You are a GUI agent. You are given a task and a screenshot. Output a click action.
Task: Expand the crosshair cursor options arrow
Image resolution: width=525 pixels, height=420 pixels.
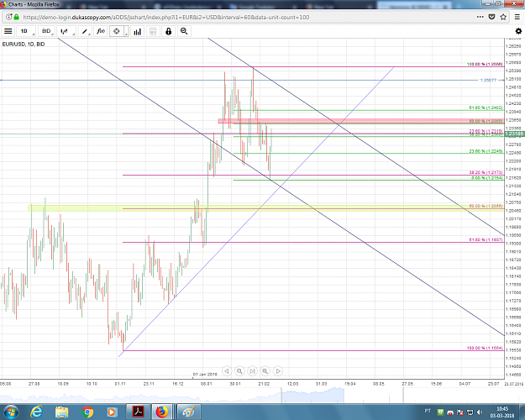click(126, 31)
